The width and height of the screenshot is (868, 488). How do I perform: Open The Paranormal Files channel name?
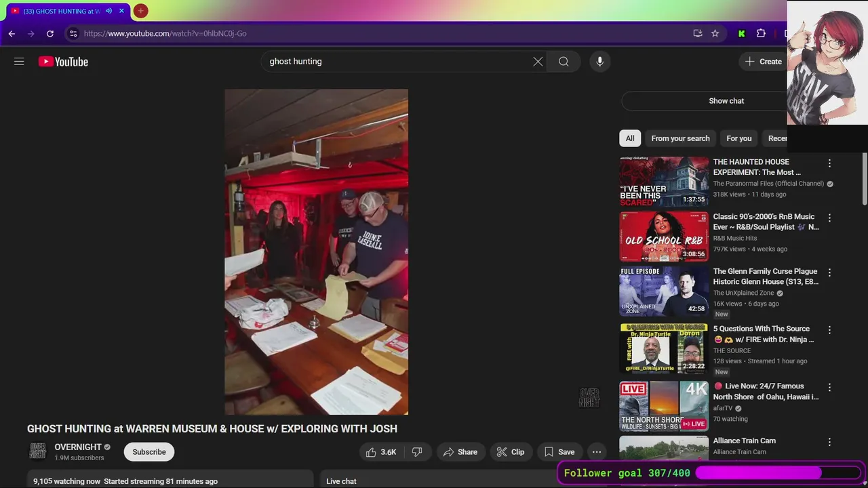768,184
